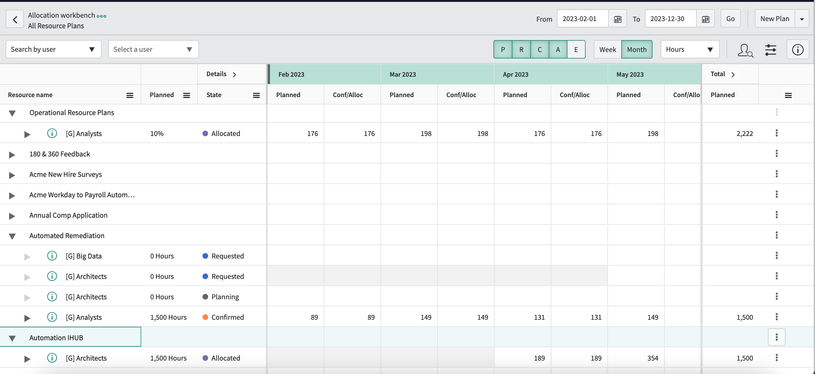
Task: Open the To date calendar picker
Action: click(x=705, y=19)
